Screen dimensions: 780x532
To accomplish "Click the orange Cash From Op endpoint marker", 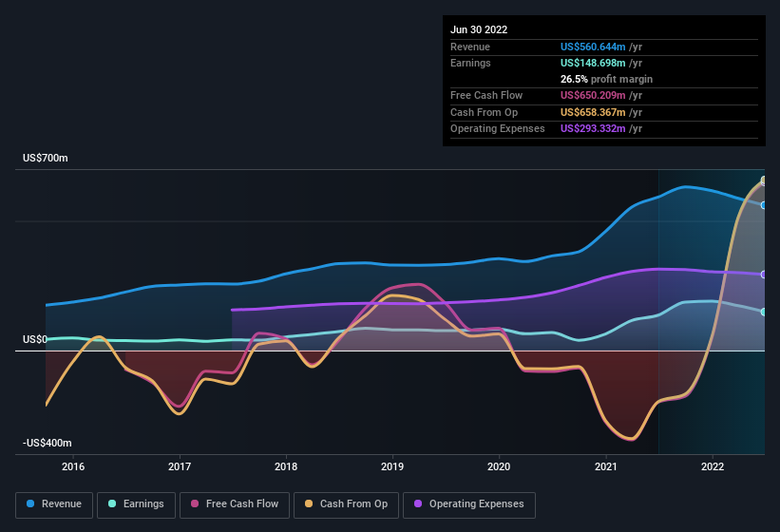I will click(x=764, y=180).
